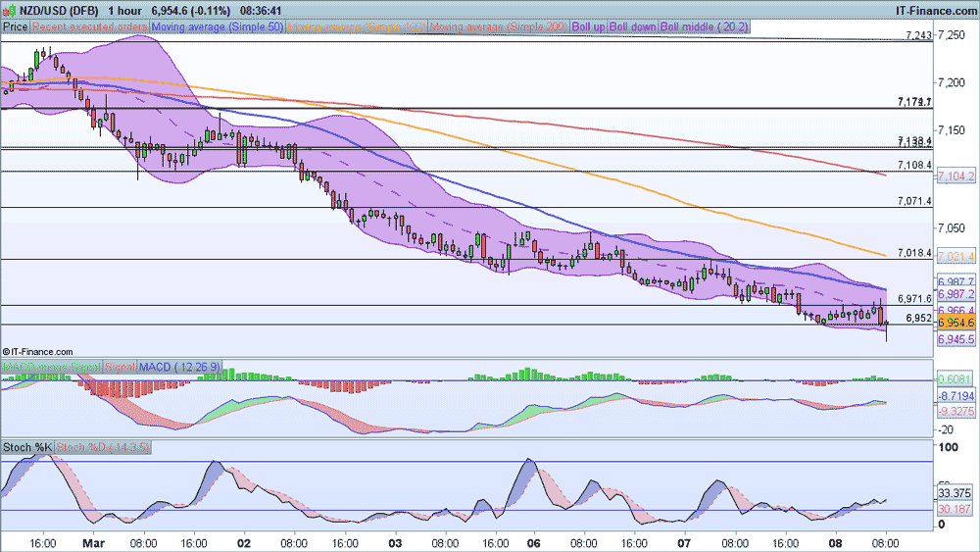Click the 7,050 price axis label
Image resolution: width=980 pixels, height=552 pixels.
click(x=952, y=228)
